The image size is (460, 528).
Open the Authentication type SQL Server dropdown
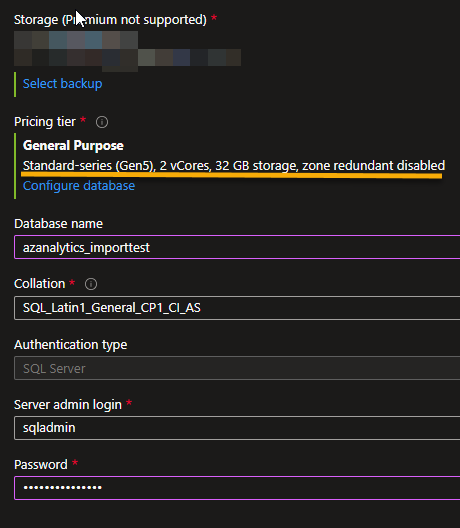click(237, 368)
